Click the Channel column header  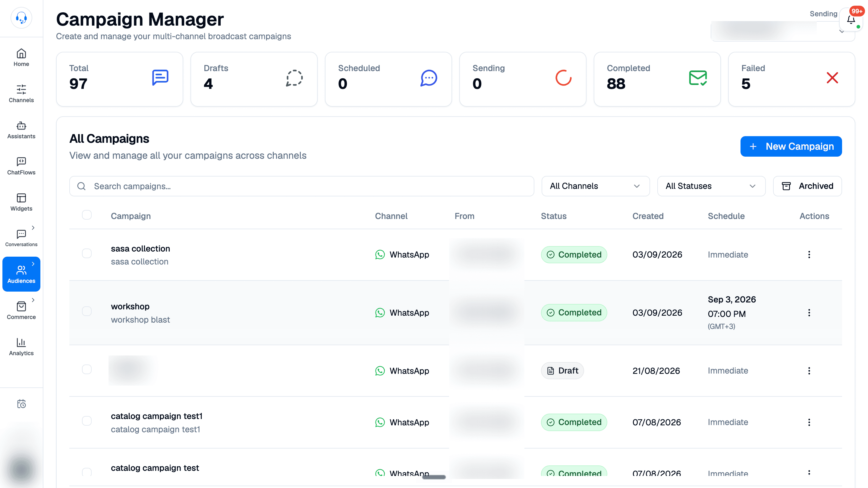tap(391, 216)
